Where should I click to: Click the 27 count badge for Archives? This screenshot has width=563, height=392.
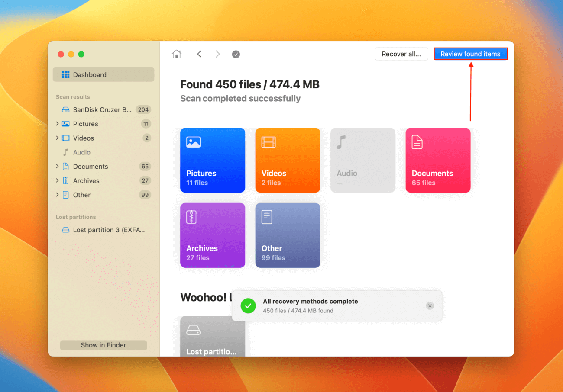click(145, 181)
